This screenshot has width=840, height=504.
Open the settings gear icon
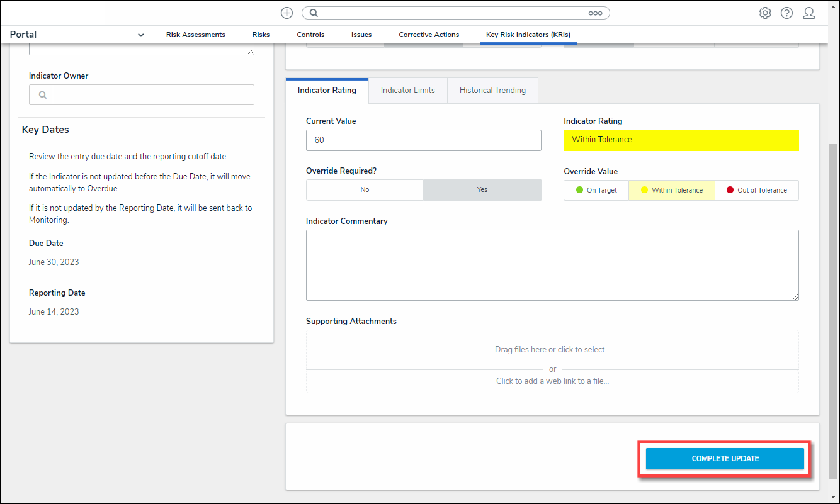765,13
